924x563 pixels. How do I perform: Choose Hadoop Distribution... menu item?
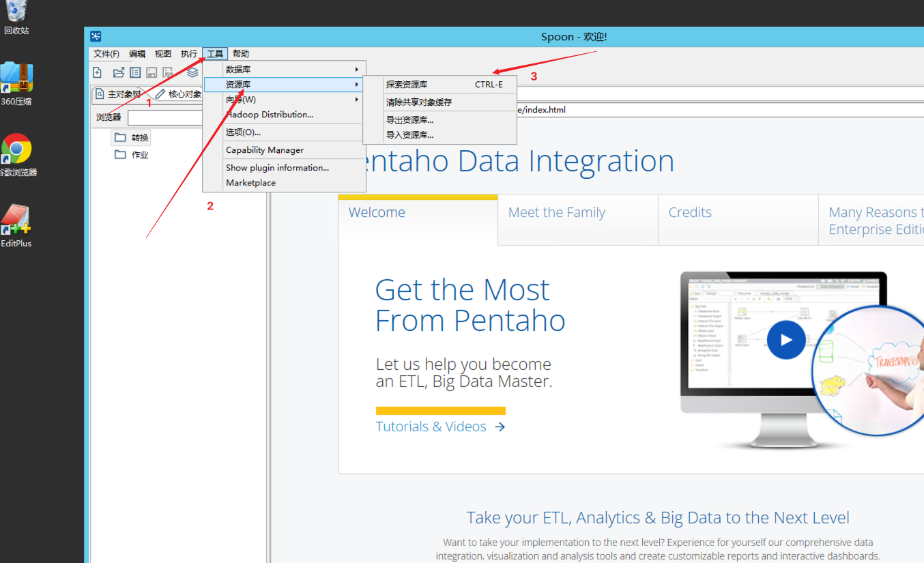[x=284, y=115]
